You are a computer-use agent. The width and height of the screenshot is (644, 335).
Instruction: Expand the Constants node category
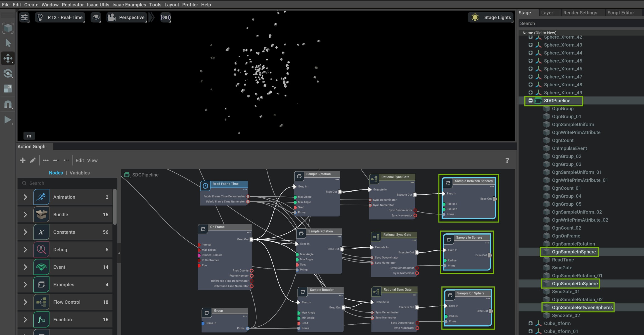click(x=25, y=232)
